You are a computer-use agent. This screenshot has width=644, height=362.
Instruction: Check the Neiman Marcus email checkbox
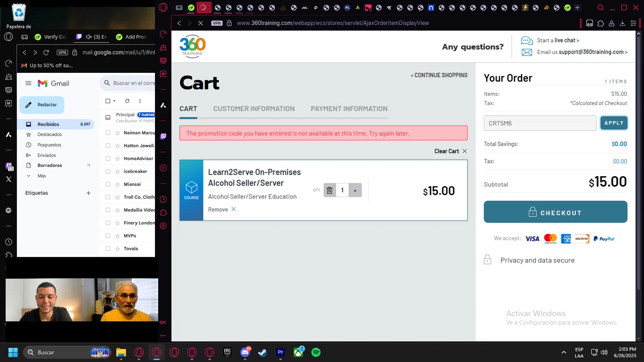point(108,133)
